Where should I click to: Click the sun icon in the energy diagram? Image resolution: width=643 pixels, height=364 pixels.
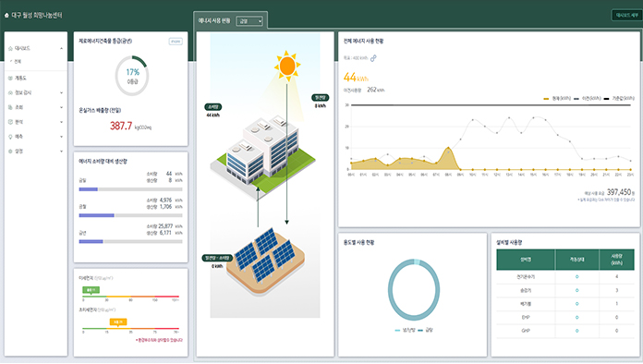coord(287,66)
